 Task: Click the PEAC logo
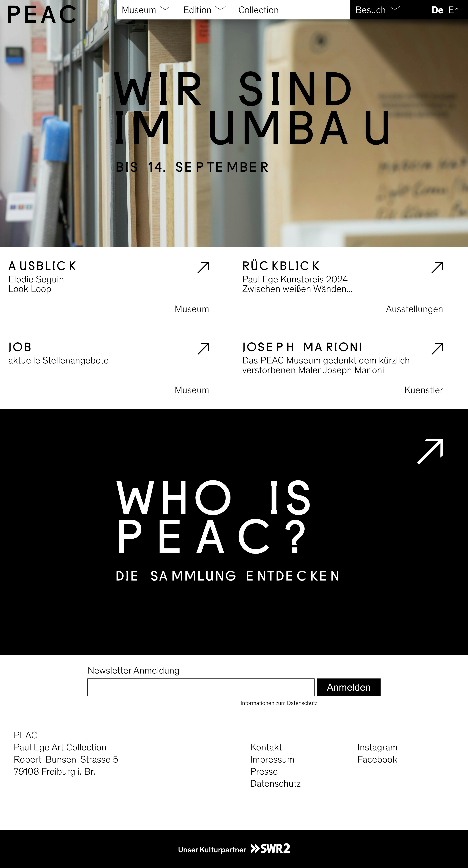(42, 14)
